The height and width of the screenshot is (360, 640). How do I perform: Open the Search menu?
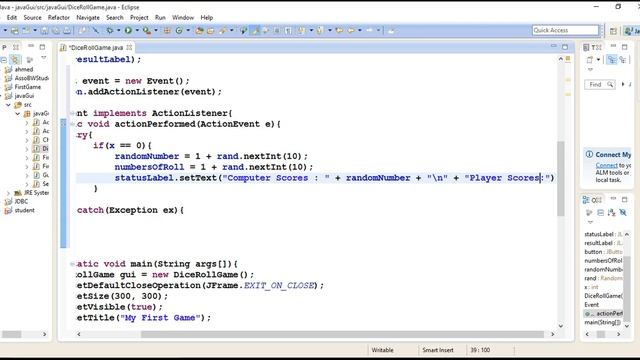coord(115,18)
